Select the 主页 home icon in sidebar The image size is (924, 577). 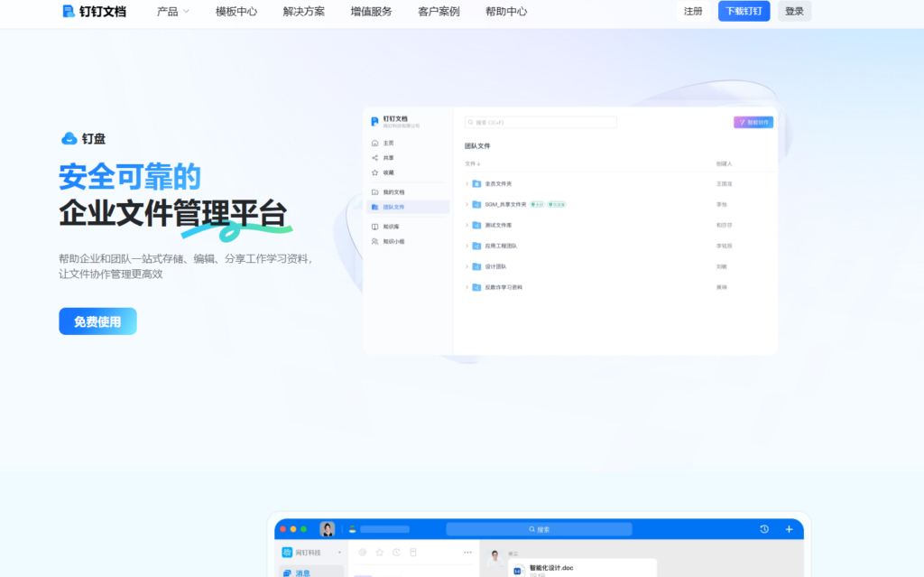[x=374, y=143]
